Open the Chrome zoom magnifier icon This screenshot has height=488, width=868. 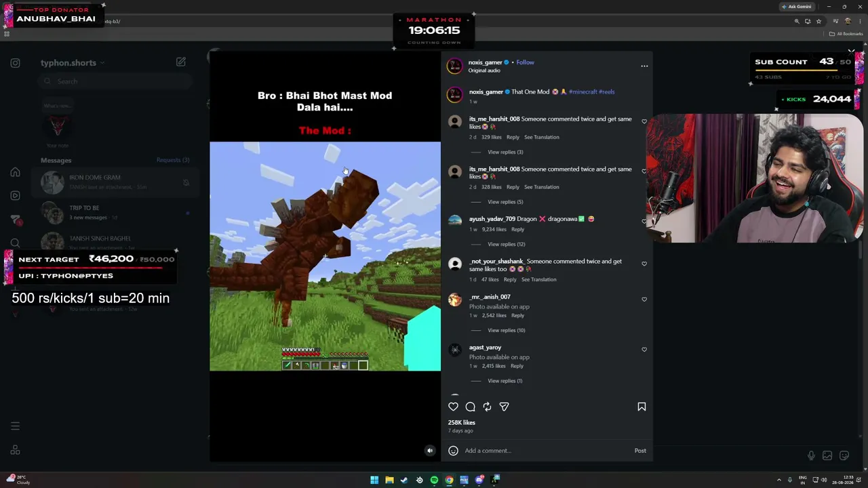pyautogui.click(x=797, y=21)
